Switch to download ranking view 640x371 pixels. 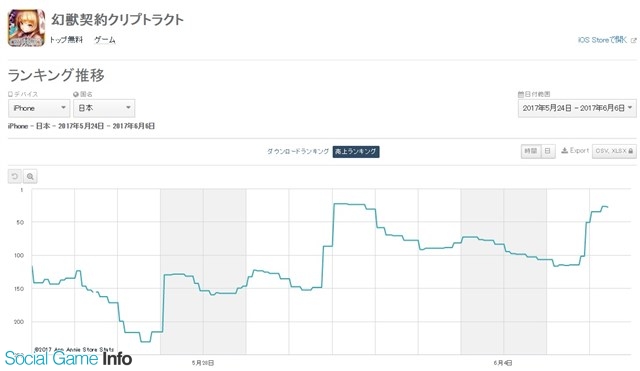point(298,151)
